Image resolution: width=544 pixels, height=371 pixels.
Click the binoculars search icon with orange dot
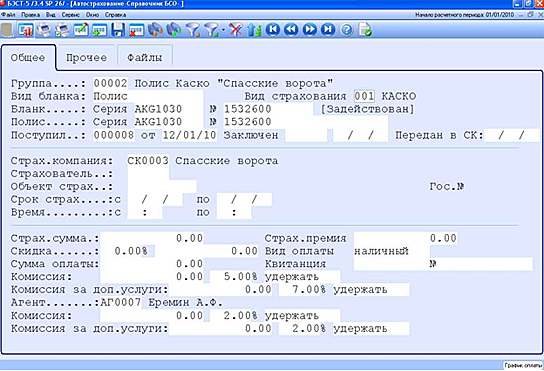pyautogui.click(x=155, y=30)
